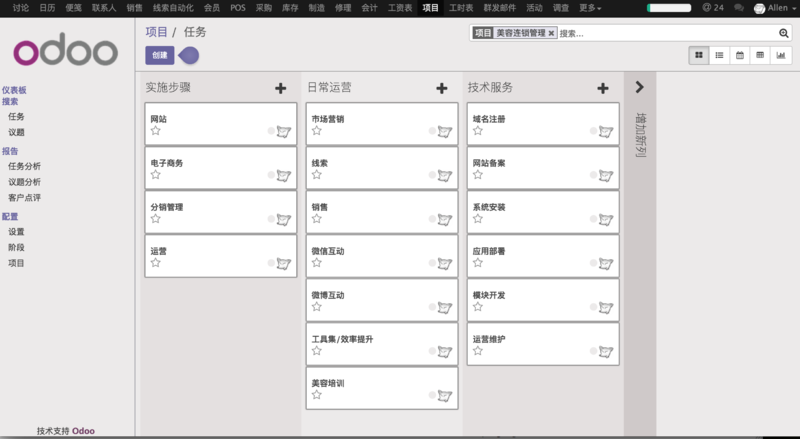800x439 pixels.
Task: Open 任务分析 report in sidebar
Action: 24,166
